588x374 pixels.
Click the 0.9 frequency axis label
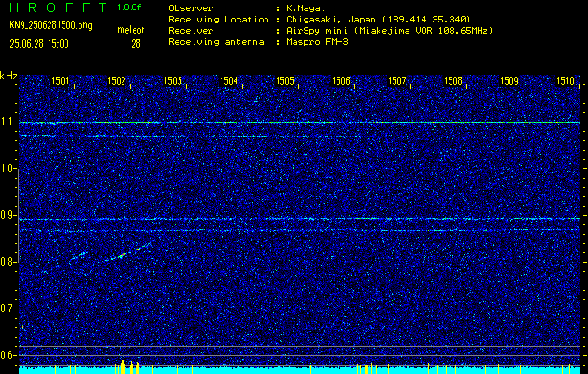[7, 215]
